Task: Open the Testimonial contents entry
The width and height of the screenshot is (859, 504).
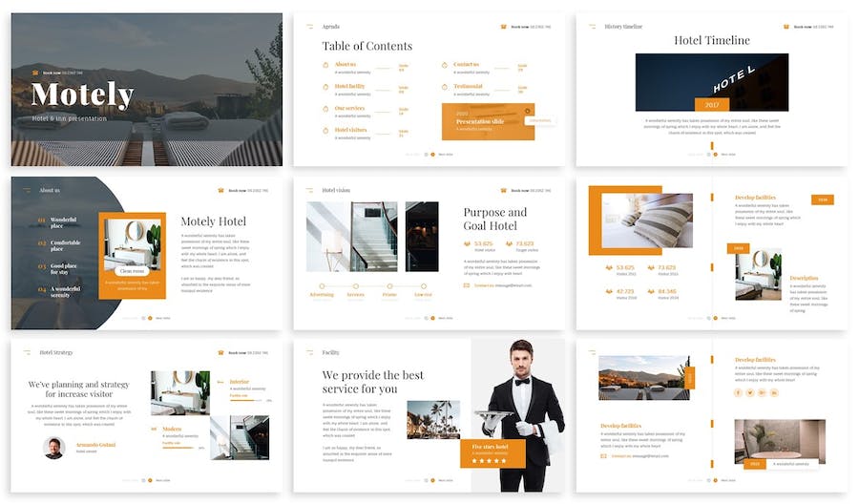Action: (x=468, y=87)
